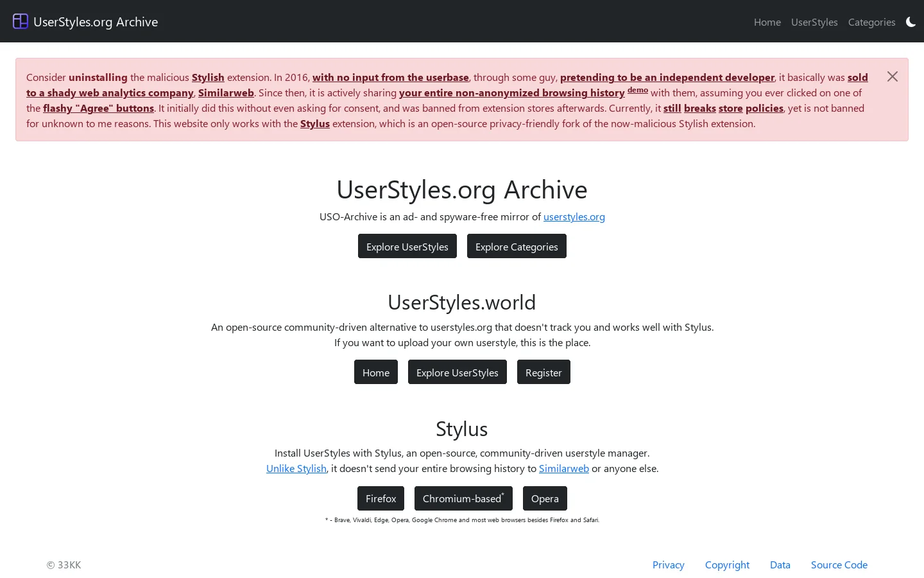Screen dimensions: 924x578
Task: Click the Stylish link in the alert
Action: 208,78
